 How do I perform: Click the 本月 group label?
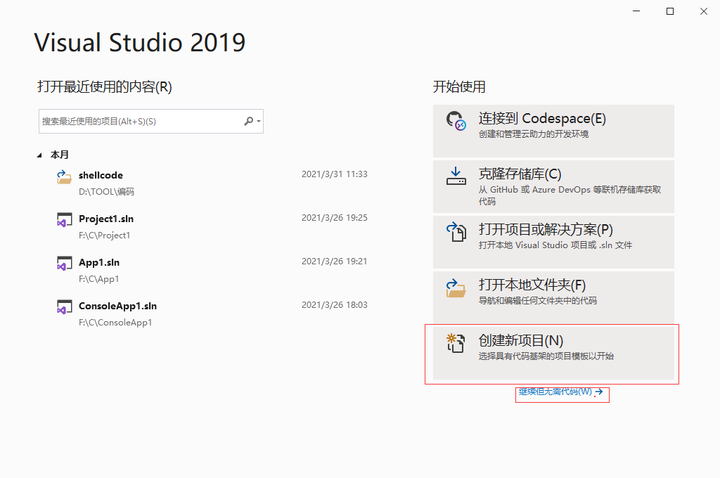pyautogui.click(x=60, y=155)
